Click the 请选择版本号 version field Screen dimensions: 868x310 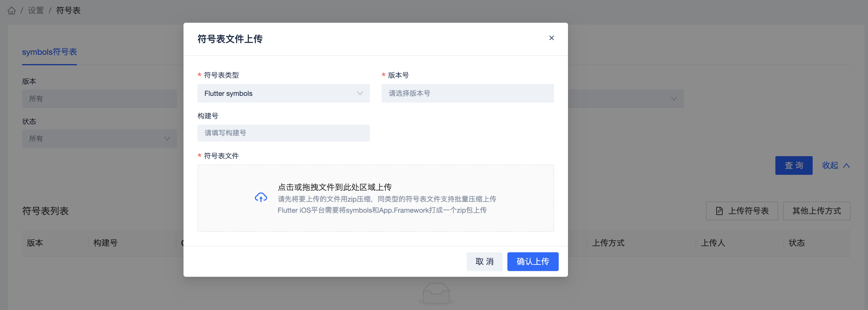point(467,93)
